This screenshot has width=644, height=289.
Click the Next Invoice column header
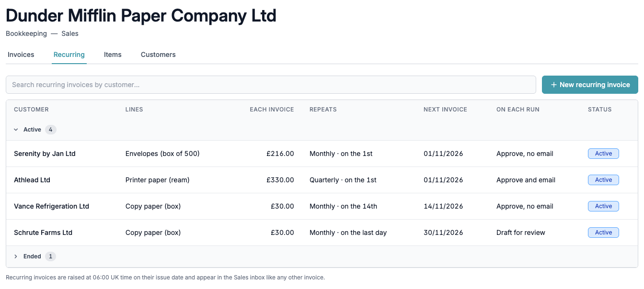click(445, 110)
